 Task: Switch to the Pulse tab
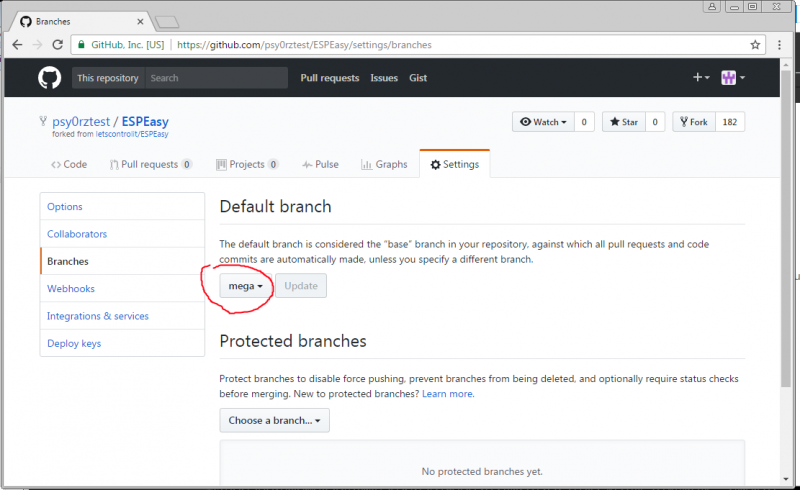pyautogui.click(x=320, y=164)
